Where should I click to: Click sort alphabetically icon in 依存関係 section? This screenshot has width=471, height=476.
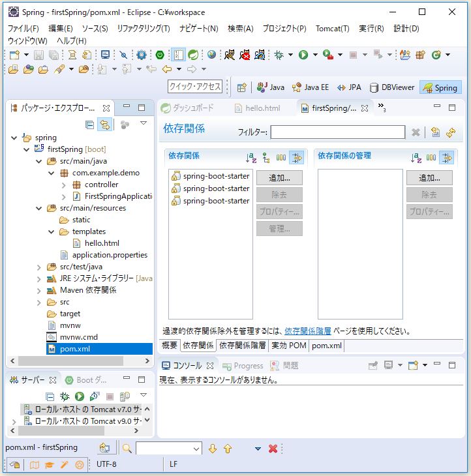click(251, 158)
